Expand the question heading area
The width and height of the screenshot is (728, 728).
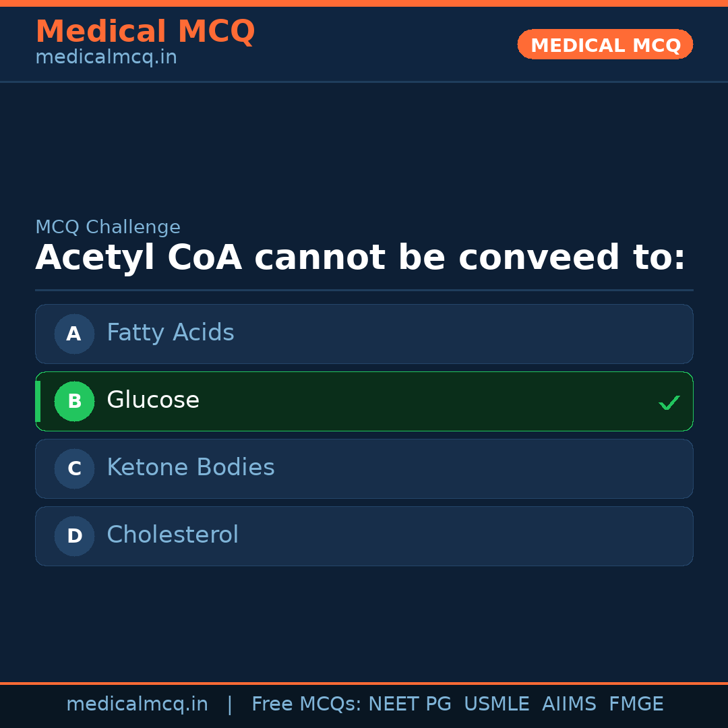pos(361,257)
